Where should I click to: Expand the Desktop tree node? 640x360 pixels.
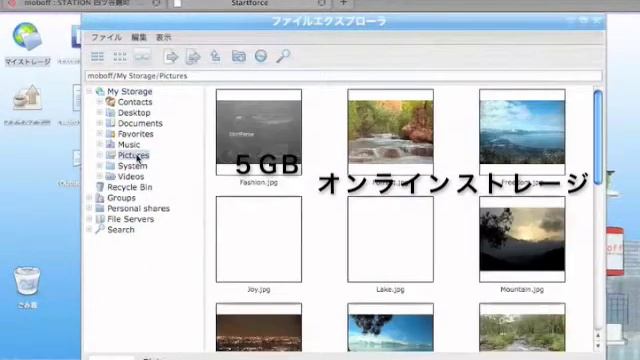click(100, 113)
